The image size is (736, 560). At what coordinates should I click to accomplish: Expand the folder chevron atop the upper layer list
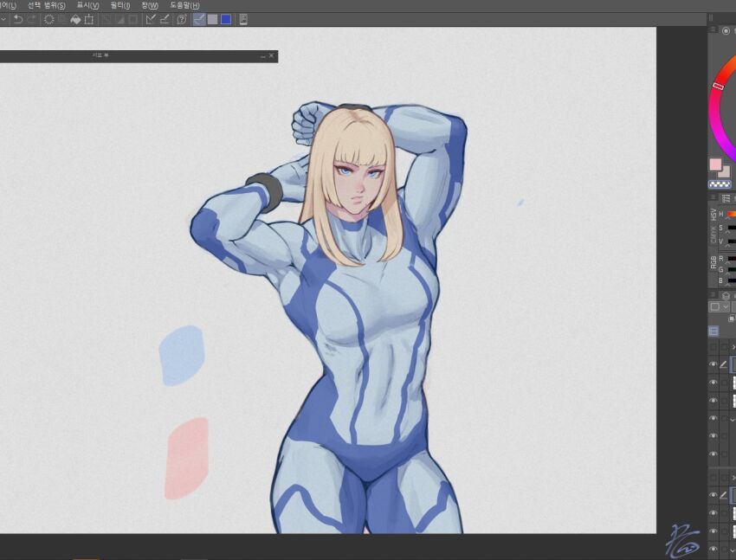point(733,347)
